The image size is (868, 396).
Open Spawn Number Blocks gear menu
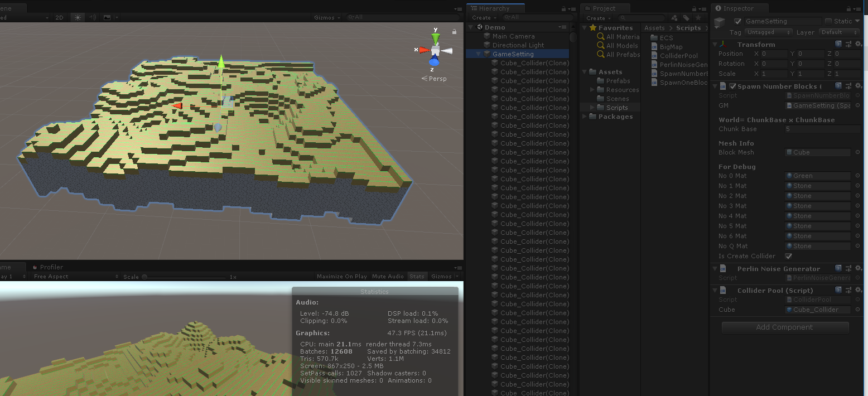859,86
